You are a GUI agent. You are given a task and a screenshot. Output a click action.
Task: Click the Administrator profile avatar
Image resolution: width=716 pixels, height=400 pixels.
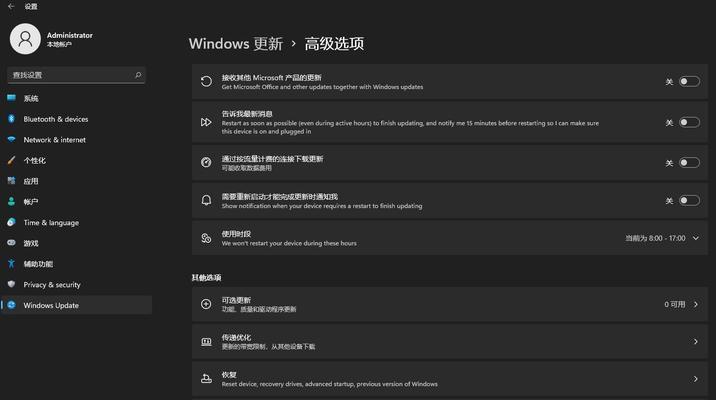click(x=25, y=39)
